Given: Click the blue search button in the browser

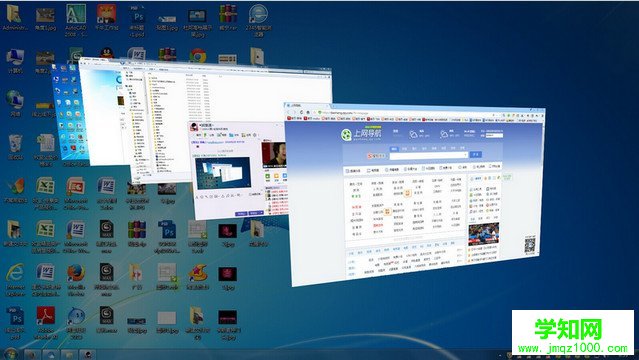Looking at the screenshot, I should (476, 155).
